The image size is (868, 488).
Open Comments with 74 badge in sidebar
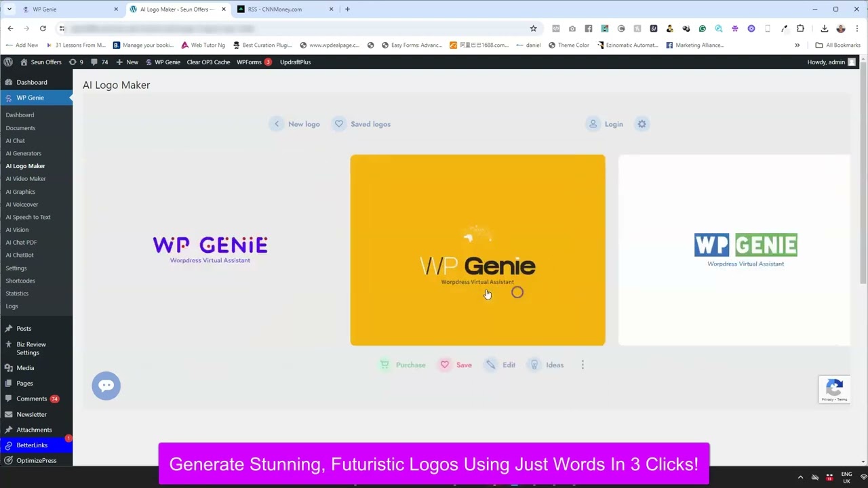pos(32,399)
